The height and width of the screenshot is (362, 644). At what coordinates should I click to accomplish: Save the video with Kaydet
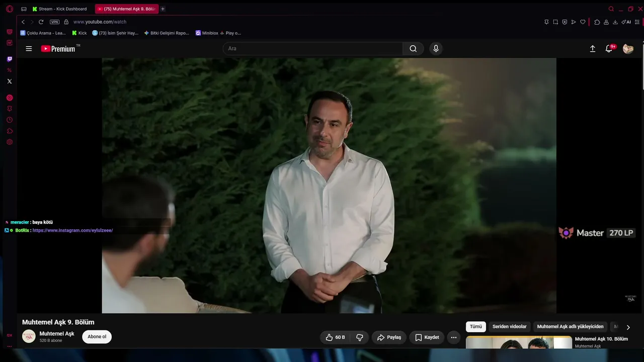point(427,337)
